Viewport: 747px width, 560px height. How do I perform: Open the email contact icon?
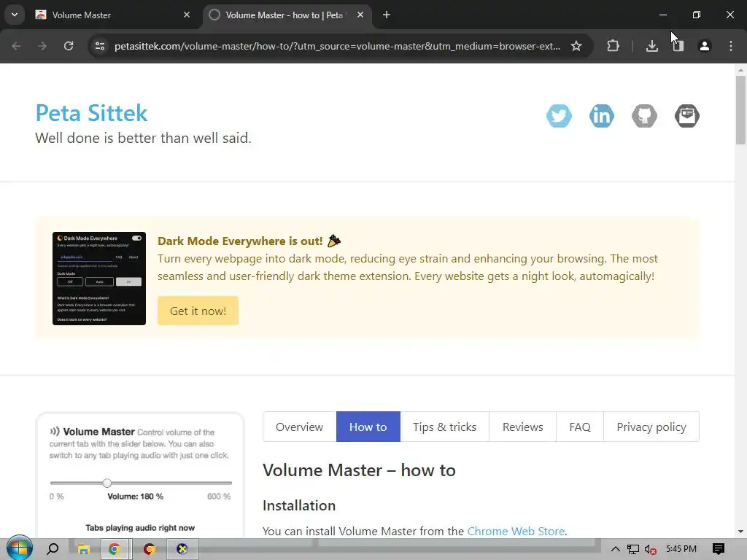pos(687,116)
